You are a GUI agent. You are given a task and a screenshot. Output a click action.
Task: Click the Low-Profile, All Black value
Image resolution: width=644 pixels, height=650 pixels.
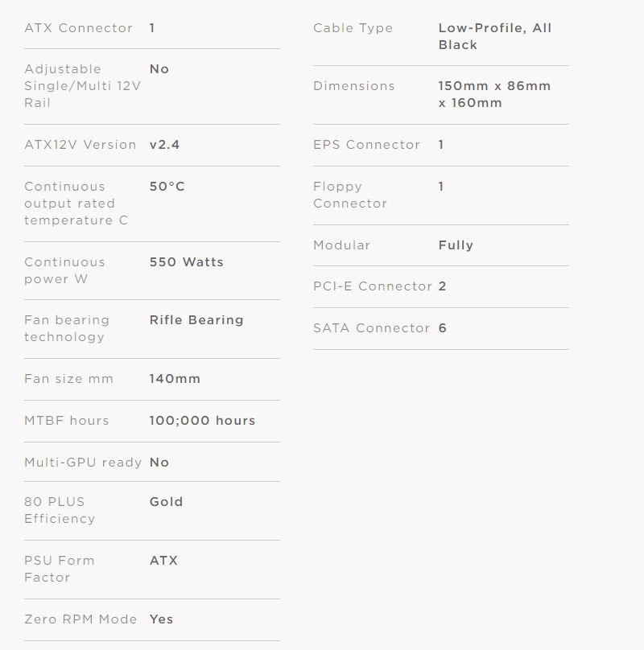(x=494, y=36)
